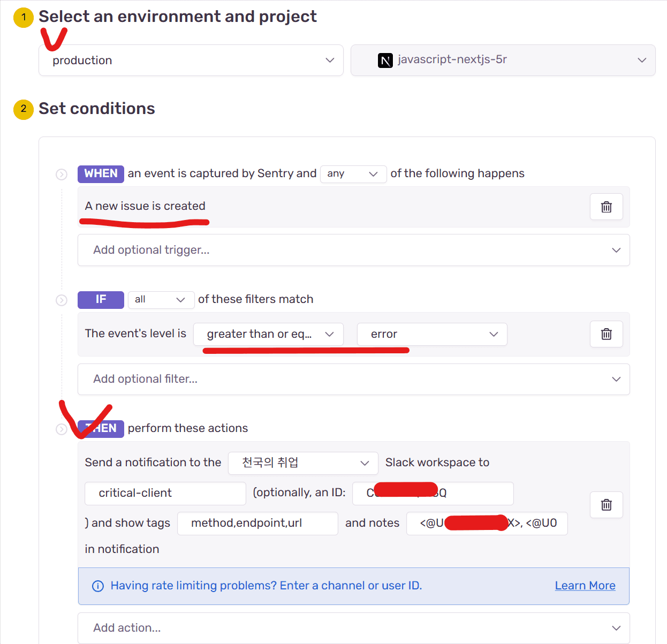Click the critical-client channel input field
The width and height of the screenshot is (667, 644).
[x=165, y=493]
